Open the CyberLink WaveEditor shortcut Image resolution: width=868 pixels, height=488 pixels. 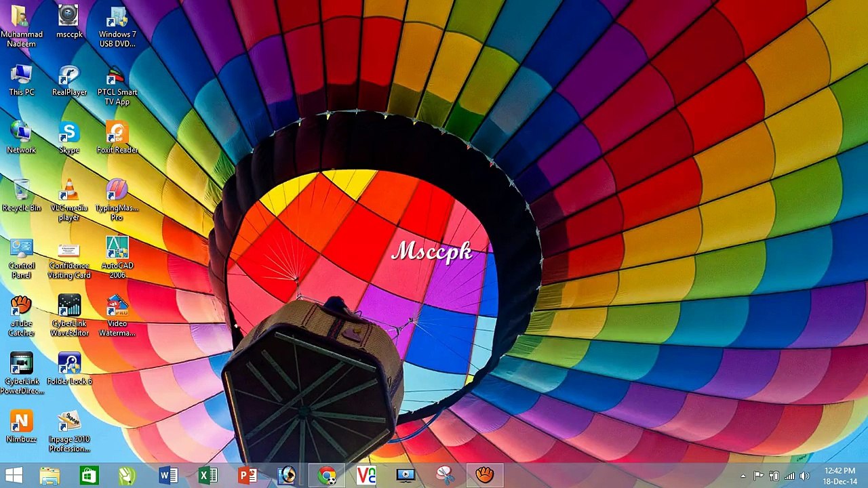click(x=69, y=316)
